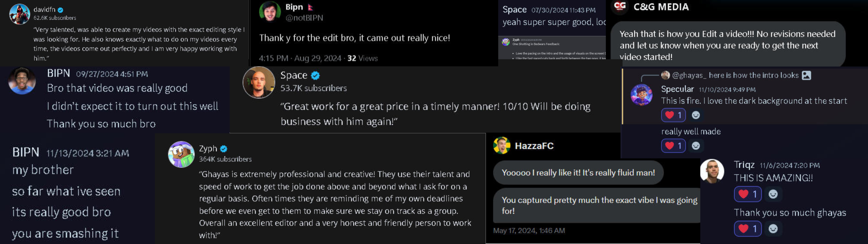Click the verified badge beside davidfn

point(60,10)
